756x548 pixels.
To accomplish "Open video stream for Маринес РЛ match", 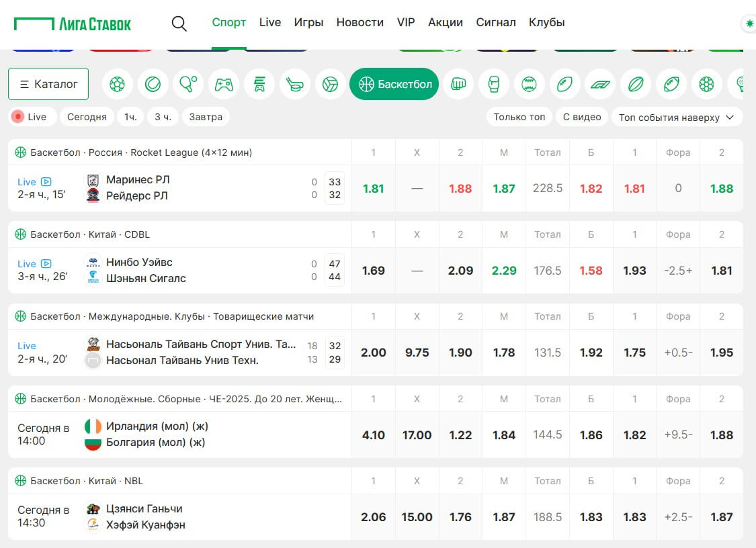I will click(46, 182).
